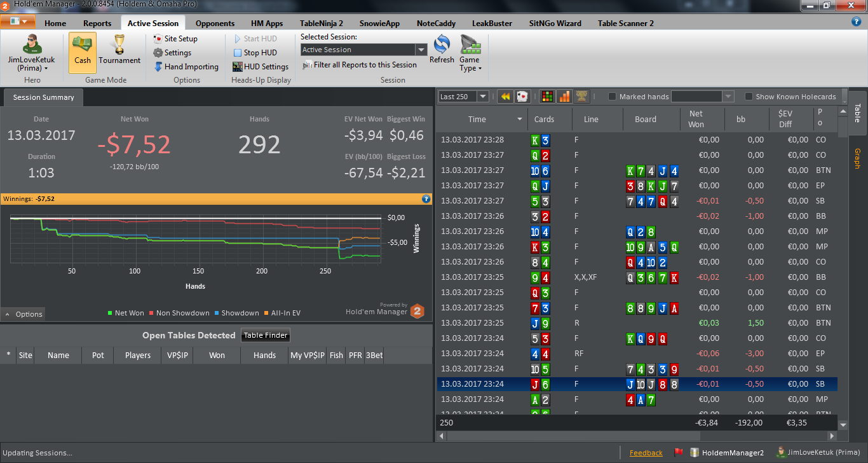Expand the graph Options panel
The image size is (868, 463).
(24, 314)
